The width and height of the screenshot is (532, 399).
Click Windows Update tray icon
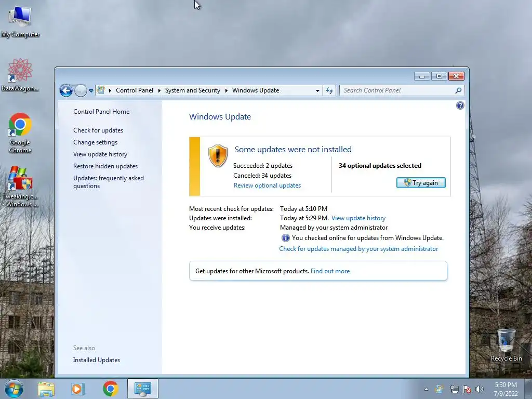(439, 389)
